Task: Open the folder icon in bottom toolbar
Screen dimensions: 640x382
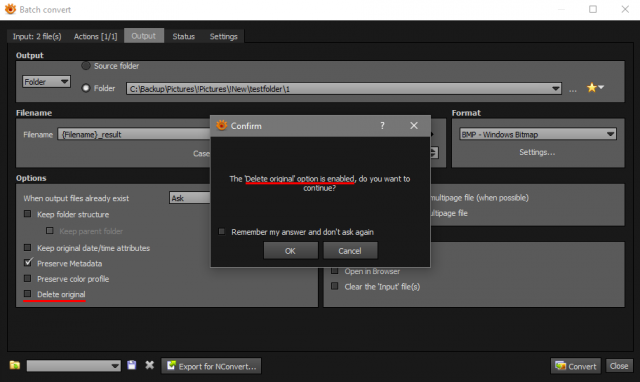Action: (15, 365)
